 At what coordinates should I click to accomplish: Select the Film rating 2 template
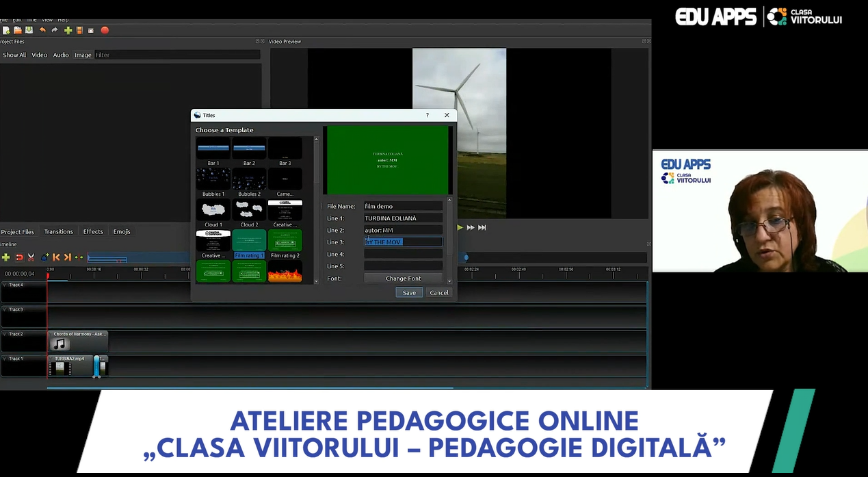tap(285, 244)
